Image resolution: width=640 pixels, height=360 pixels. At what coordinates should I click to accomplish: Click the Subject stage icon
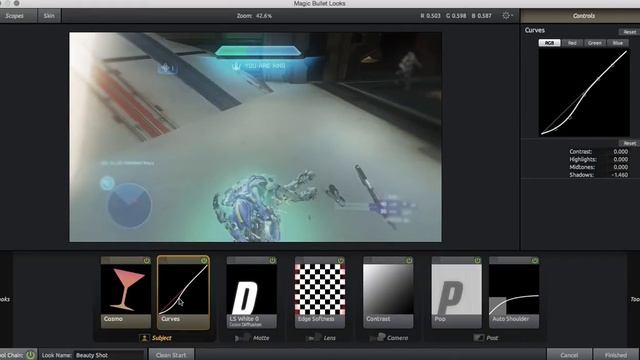pyautogui.click(x=144, y=338)
